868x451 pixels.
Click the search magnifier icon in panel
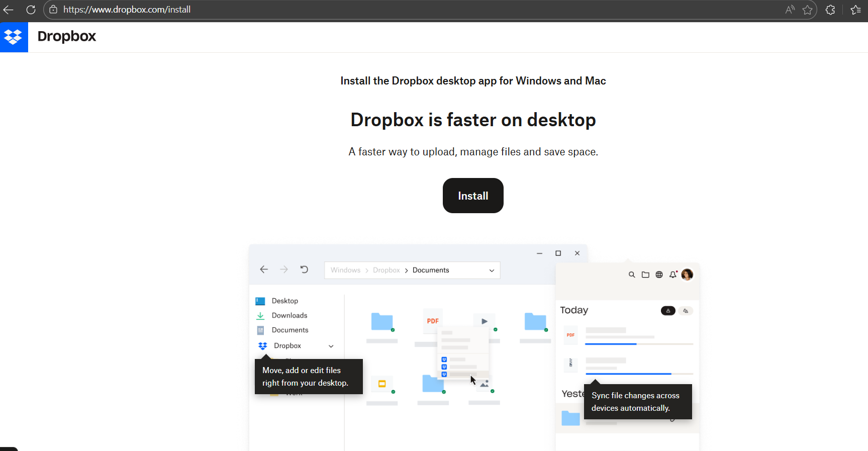(x=632, y=275)
